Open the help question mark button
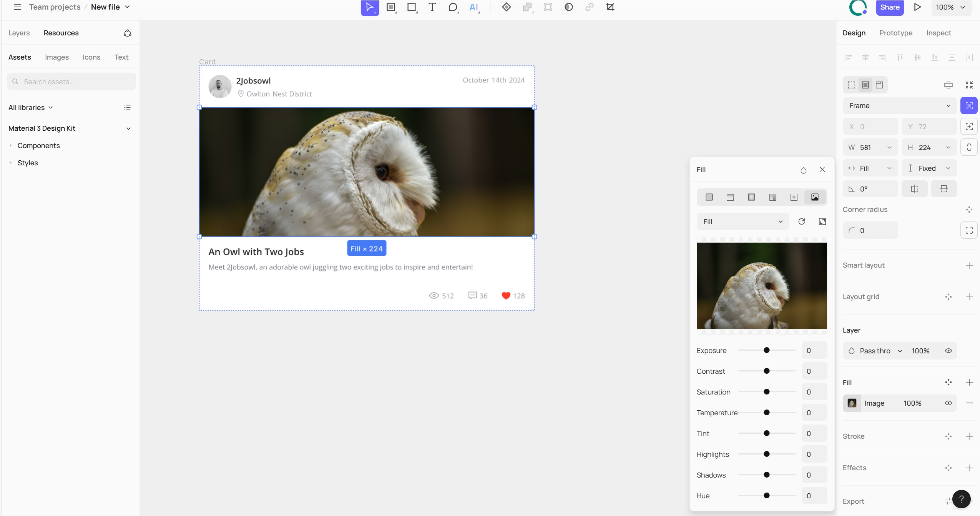This screenshot has width=980, height=516. click(961, 499)
